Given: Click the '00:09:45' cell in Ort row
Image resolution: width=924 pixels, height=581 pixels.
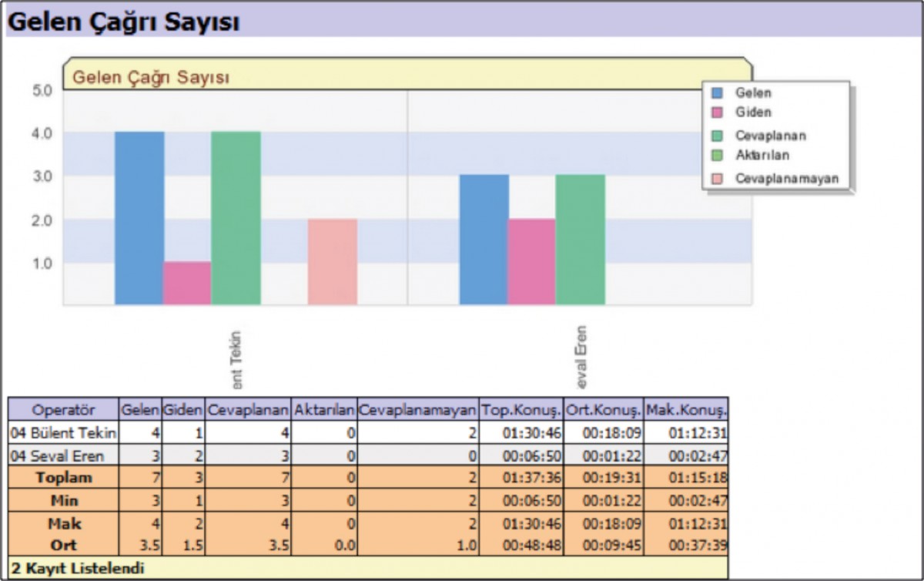Looking at the screenshot, I should (604, 545).
